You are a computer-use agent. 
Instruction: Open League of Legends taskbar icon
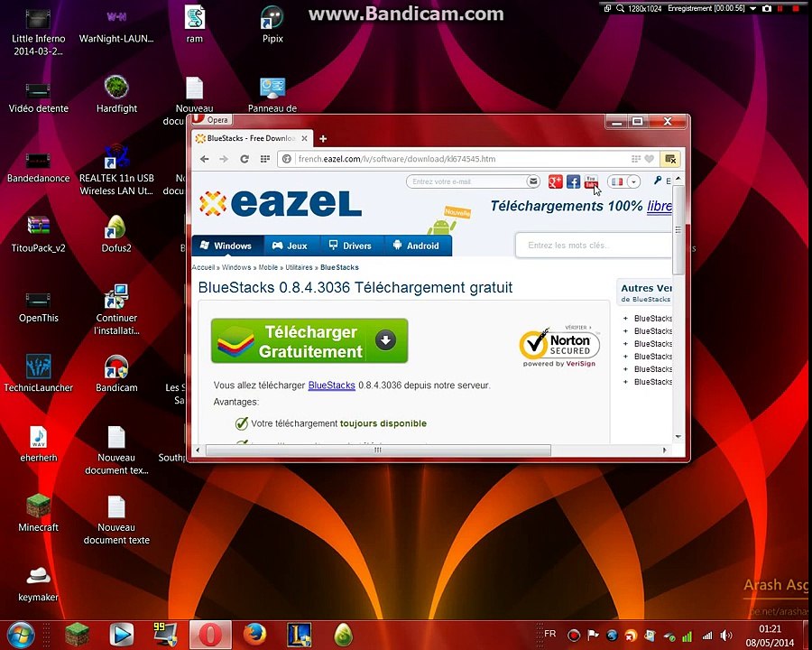click(x=300, y=634)
